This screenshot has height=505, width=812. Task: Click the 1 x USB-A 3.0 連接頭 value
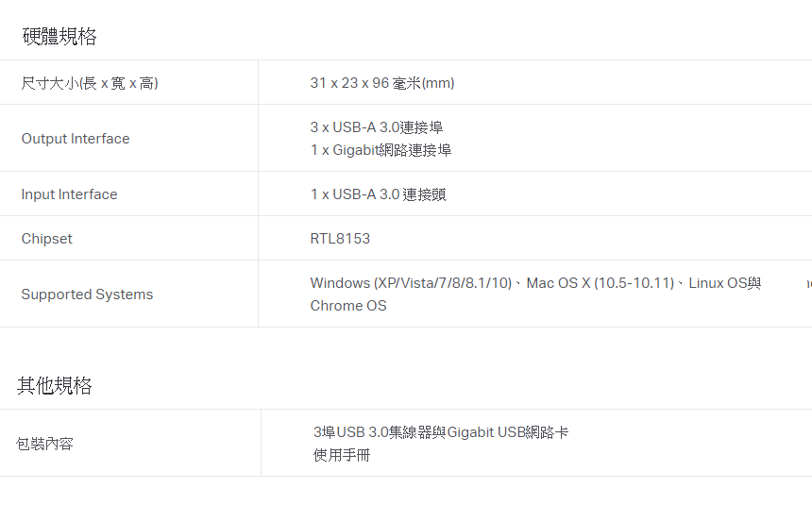click(378, 194)
